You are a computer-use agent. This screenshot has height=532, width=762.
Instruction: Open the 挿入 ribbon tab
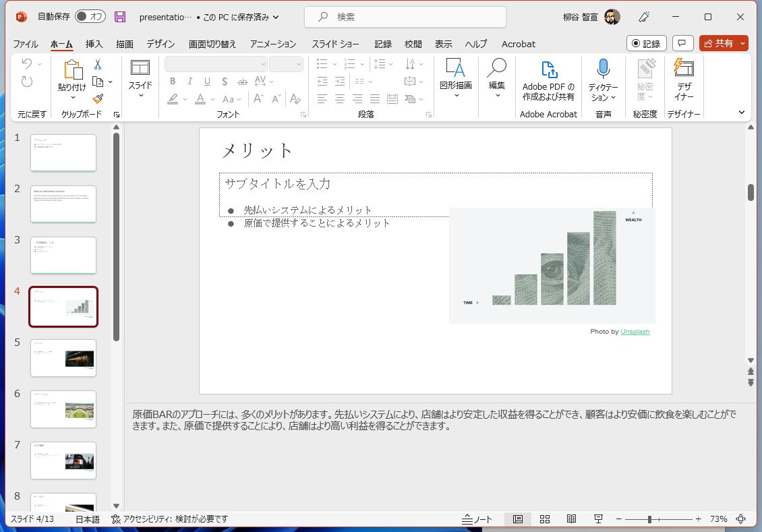tap(94, 44)
